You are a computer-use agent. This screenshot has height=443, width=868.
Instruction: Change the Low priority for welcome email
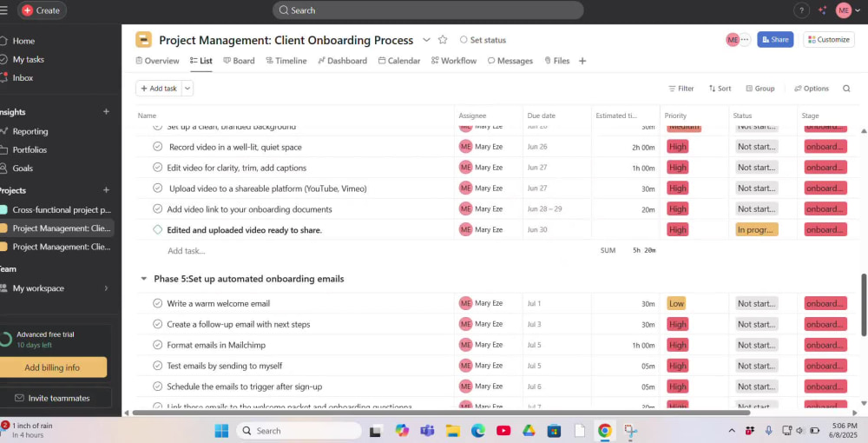pos(676,303)
